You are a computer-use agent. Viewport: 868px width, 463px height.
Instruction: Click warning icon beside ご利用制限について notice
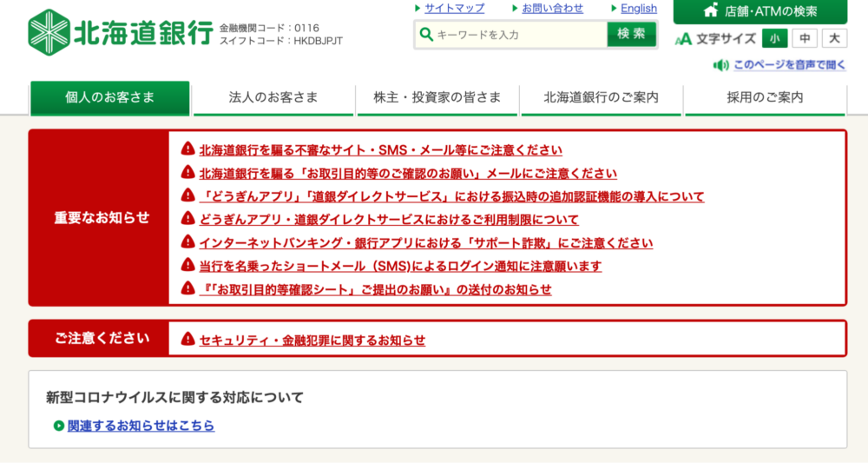tap(187, 219)
